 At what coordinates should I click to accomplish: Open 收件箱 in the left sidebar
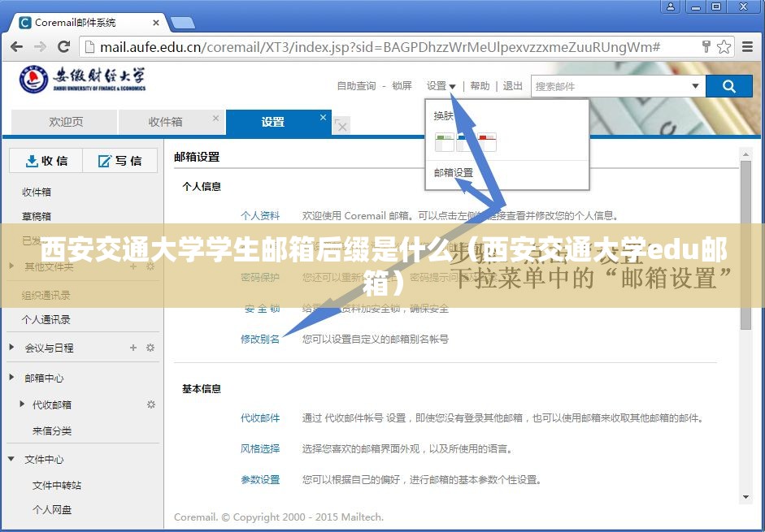[37, 192]
